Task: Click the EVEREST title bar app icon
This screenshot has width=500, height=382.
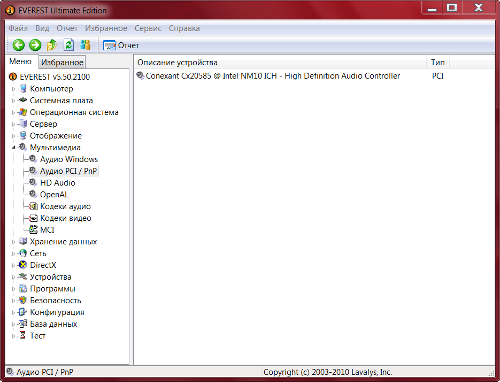Action: (10, 10)
